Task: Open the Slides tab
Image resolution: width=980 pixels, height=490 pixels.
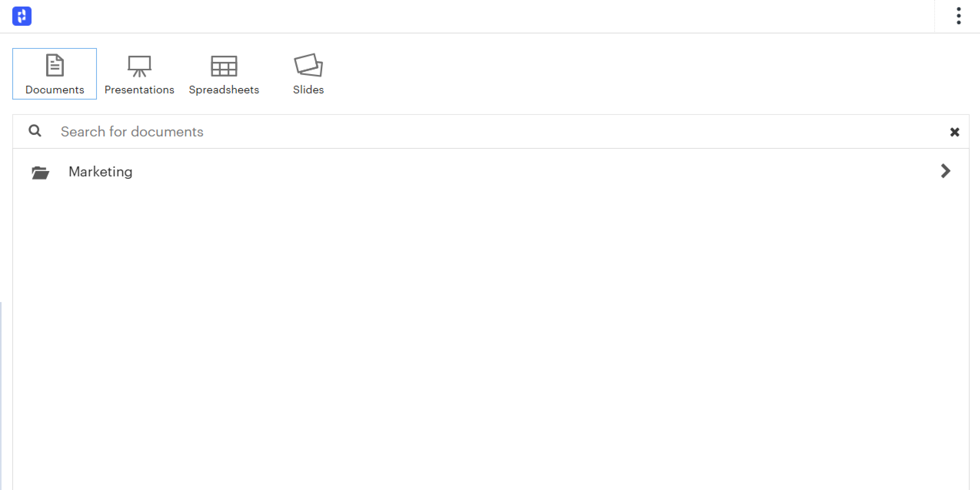Action: (x=308, y=74)
